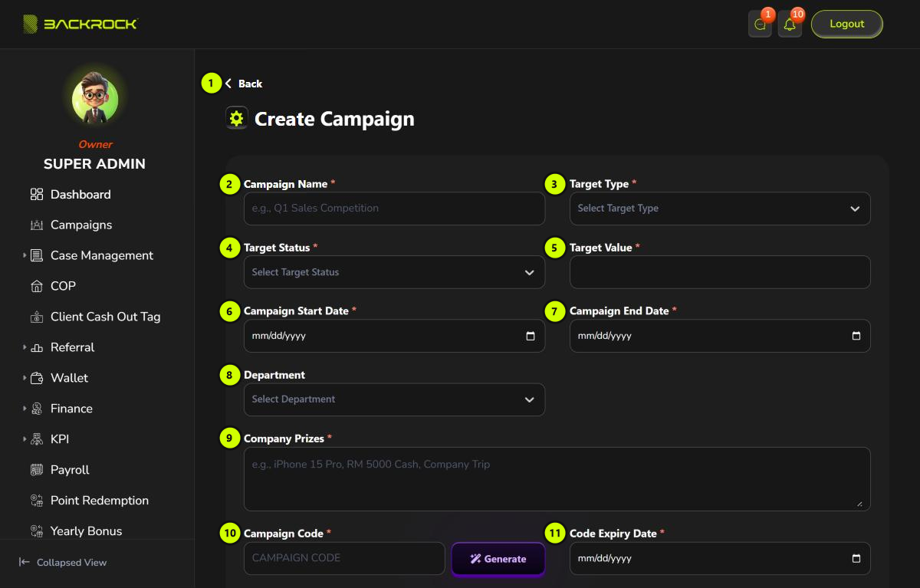
Task: Open Yearly Bonus menu item
Action: (86, 531)
